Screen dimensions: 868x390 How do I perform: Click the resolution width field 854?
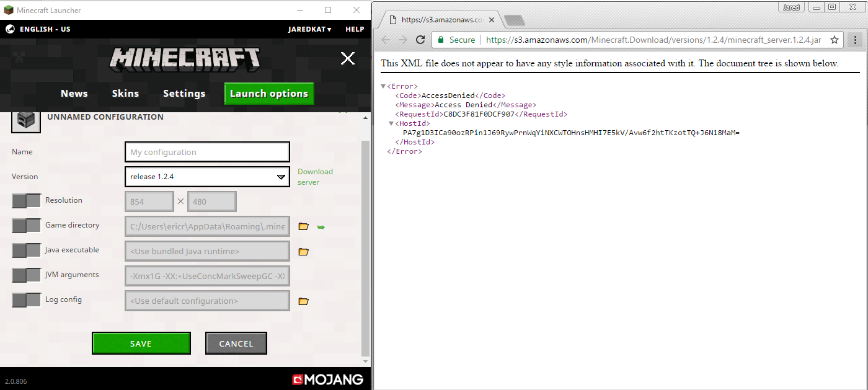pyautogui.click(x=149, y=202)
